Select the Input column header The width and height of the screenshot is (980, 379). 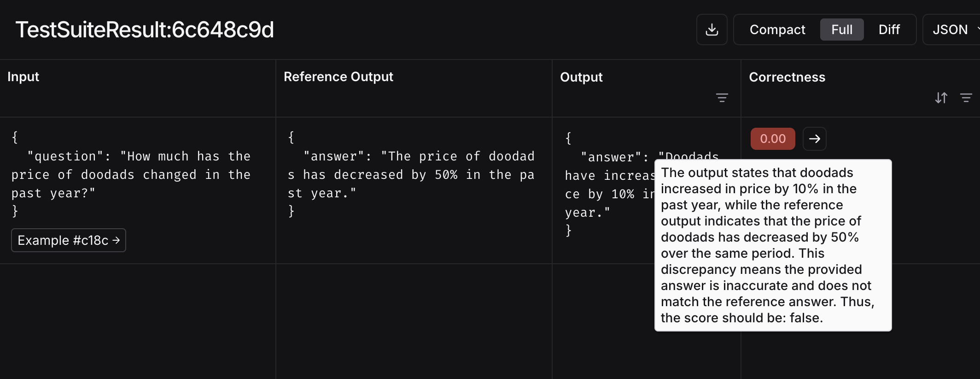[23, 77]
